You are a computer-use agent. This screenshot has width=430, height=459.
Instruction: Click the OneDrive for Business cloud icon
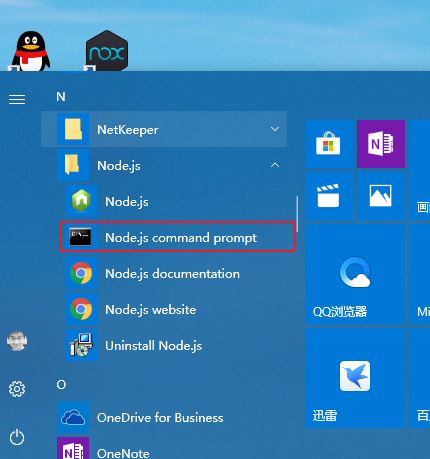coord(73,417)
